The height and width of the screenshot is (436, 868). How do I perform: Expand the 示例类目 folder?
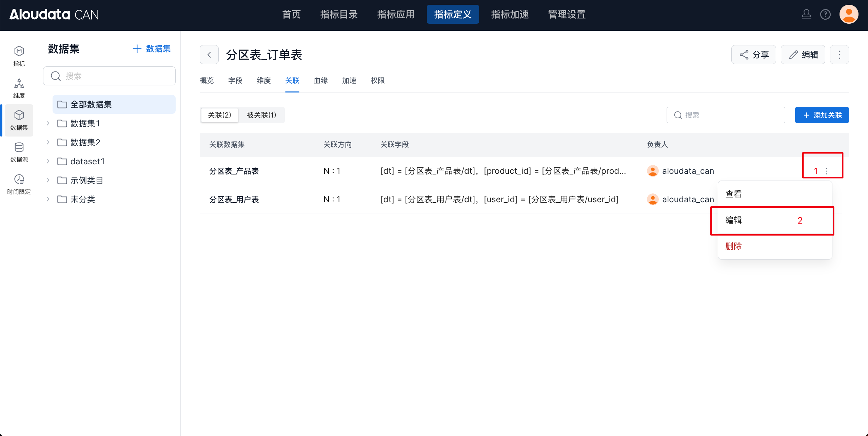[x=48, y=180]
